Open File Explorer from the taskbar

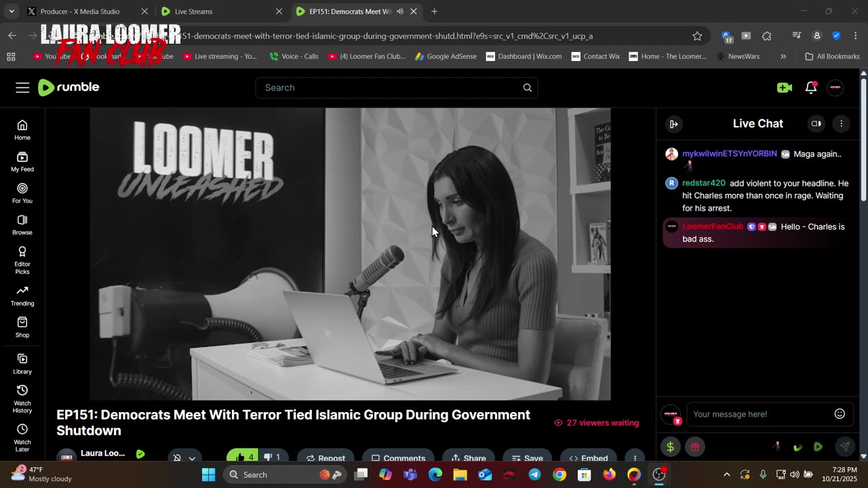point(460,474)
